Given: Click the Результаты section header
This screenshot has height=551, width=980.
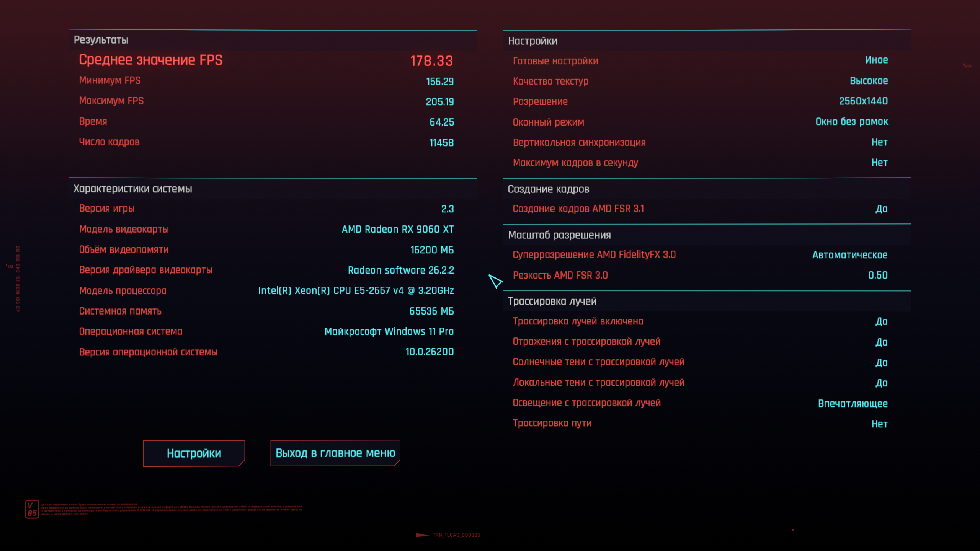Looking at the screenshot, I should coord(101,40).
